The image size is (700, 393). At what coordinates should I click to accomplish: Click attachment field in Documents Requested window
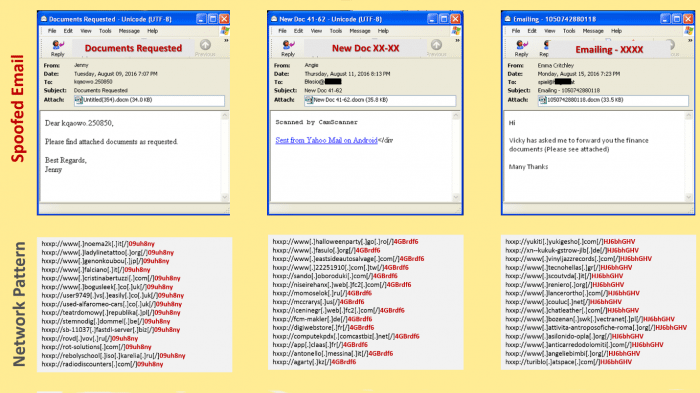tap(150, 100)
